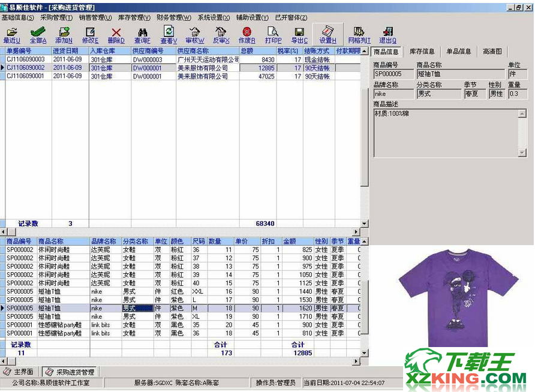
Task: Click the 商品编号 field showing SP000005
Action: click(x=393, y=74)
